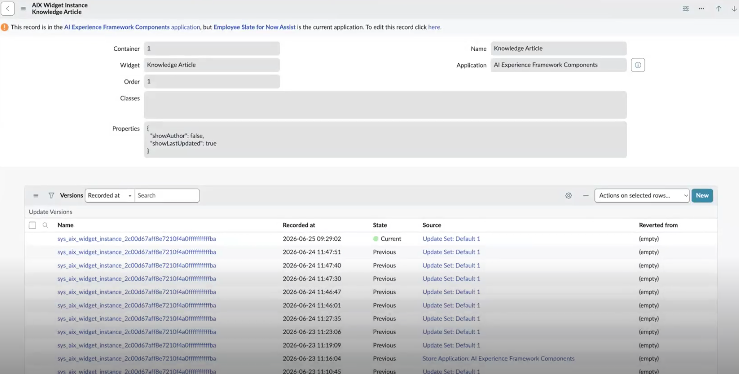The height and width of the screenshot is (374, 739).
Task: Open version recorded 2026-06-25 09:29:02
Action: point(137,239)
